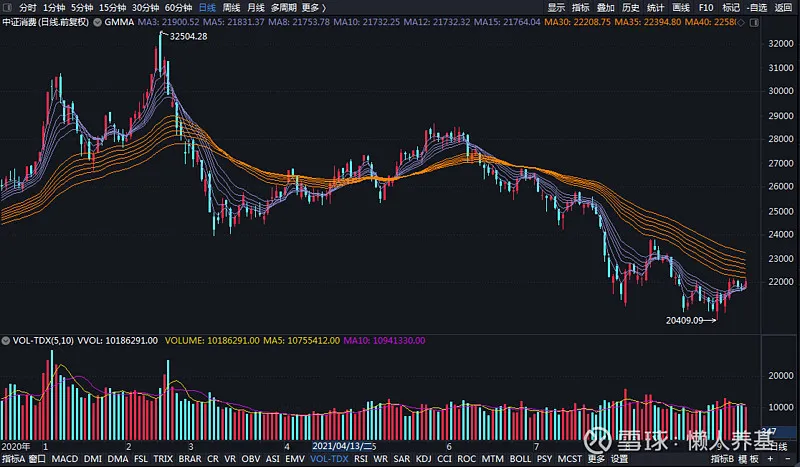Click the 32504.28 high price marker

pos(189,37)
